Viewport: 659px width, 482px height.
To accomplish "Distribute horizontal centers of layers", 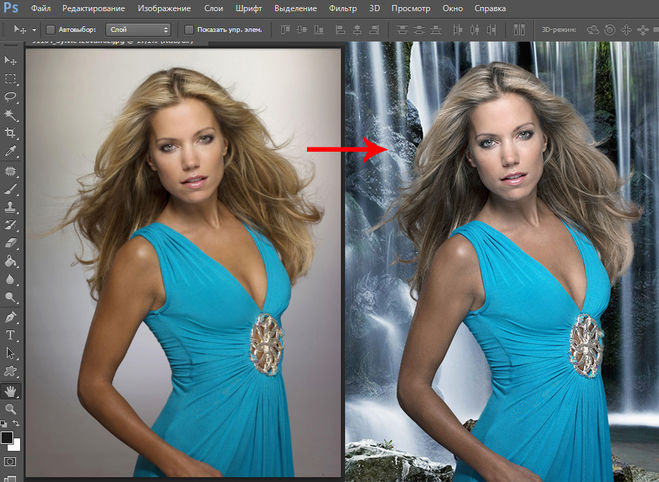I will (474, 30).
